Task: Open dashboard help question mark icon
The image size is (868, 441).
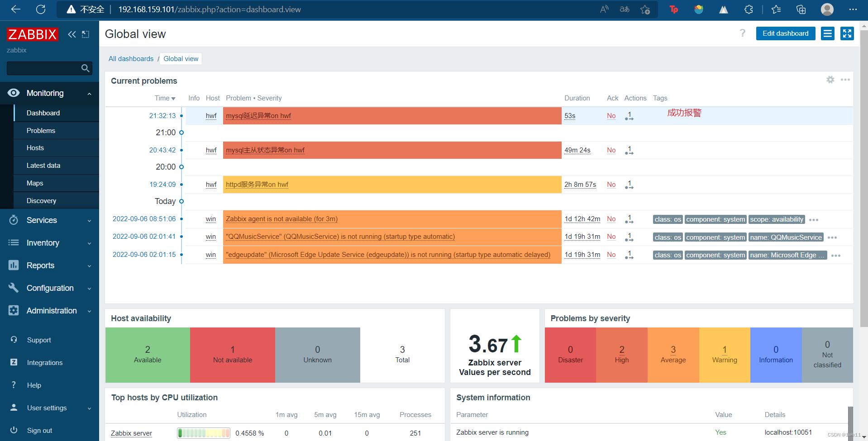Action: [x=743, y=33]
